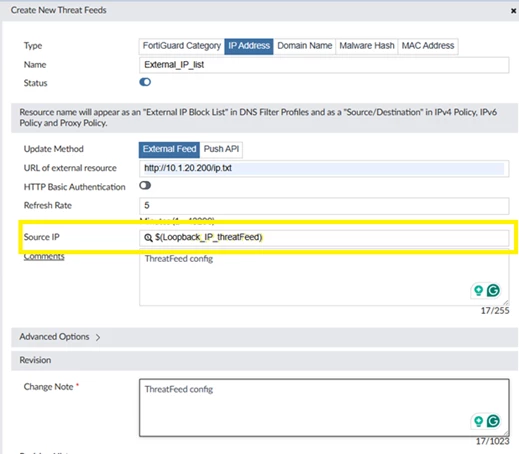Edit the Change Note text area
519x454 pixels.
pyautogui.click(x=324, y=407)
